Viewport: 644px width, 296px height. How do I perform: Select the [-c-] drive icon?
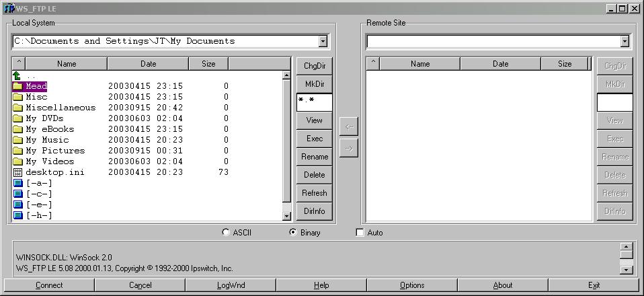click(x=17, y=194)
